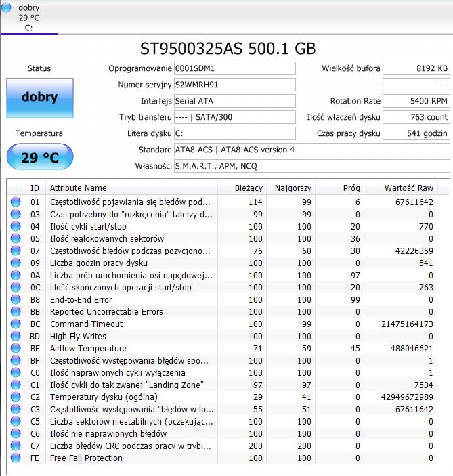
Task: Click the Wartość Raw column header
Action: point(400,188)
